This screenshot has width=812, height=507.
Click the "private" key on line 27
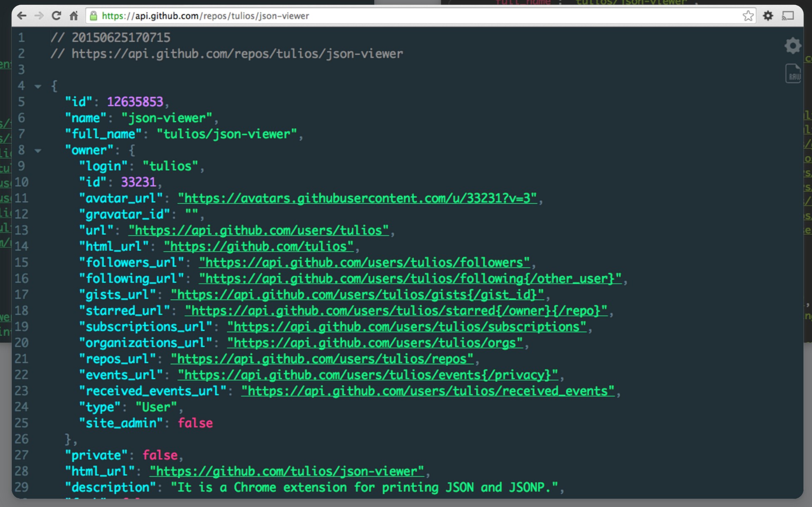(96, 455)
